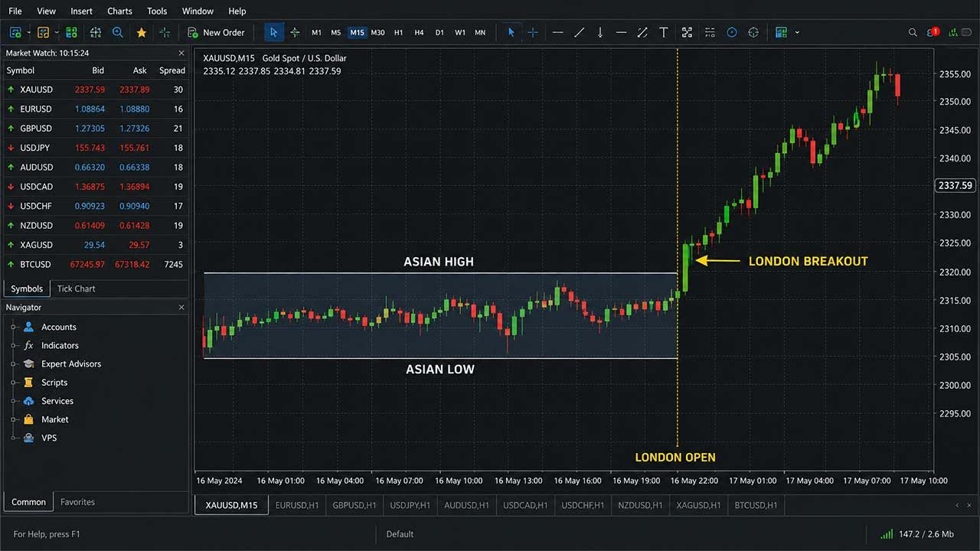Select the XAUUSD row in Market Watch

[x=96, y=90]
